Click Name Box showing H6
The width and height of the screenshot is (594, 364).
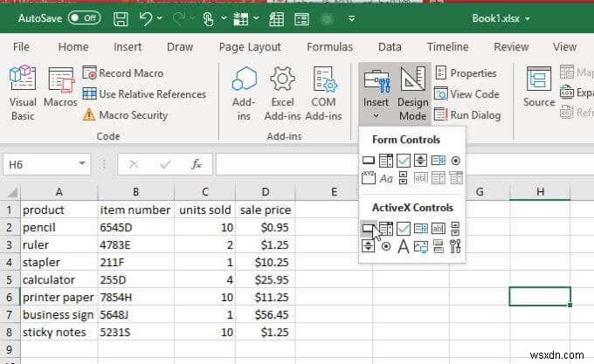40,164
